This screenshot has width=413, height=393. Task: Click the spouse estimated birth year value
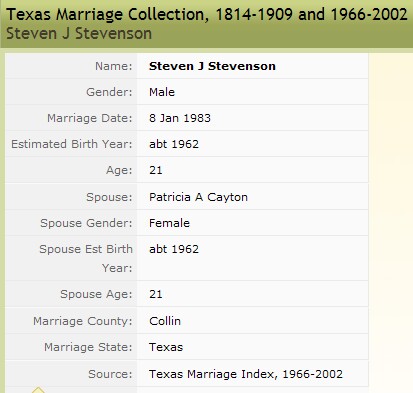click(174, 249)
